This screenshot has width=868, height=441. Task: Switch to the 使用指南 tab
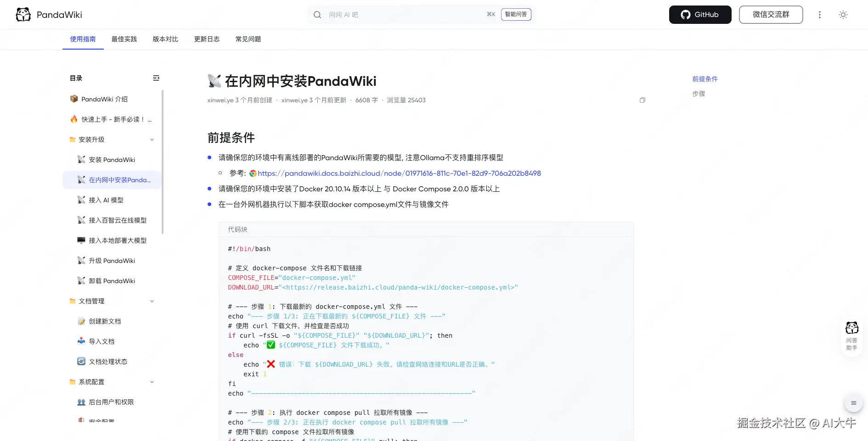coord(83,39)
